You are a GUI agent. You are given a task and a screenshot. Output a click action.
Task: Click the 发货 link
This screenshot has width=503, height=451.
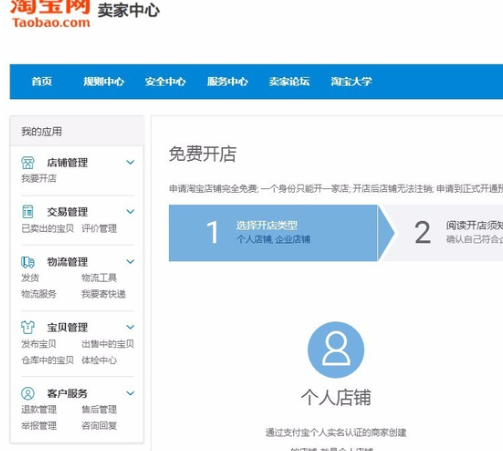click(x=30, y=278)
